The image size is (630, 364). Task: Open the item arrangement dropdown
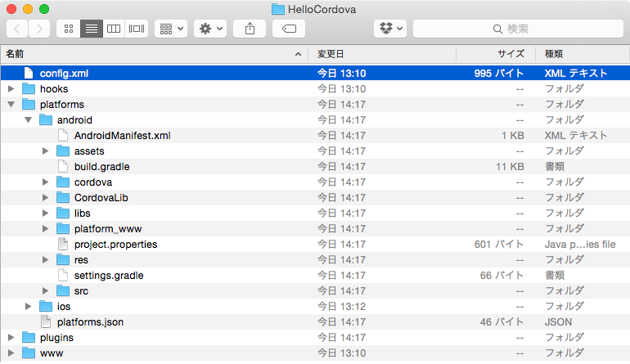click(x=172, y=29)
